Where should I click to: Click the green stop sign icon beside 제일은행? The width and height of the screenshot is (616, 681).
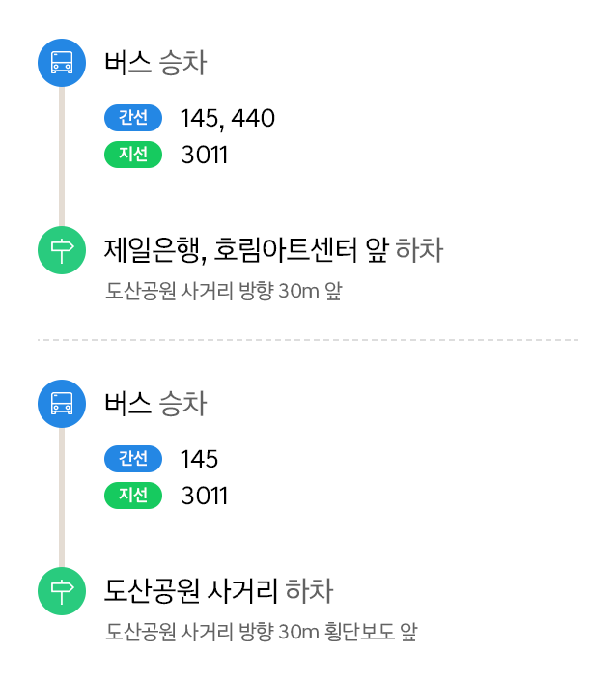pos(62,250)
